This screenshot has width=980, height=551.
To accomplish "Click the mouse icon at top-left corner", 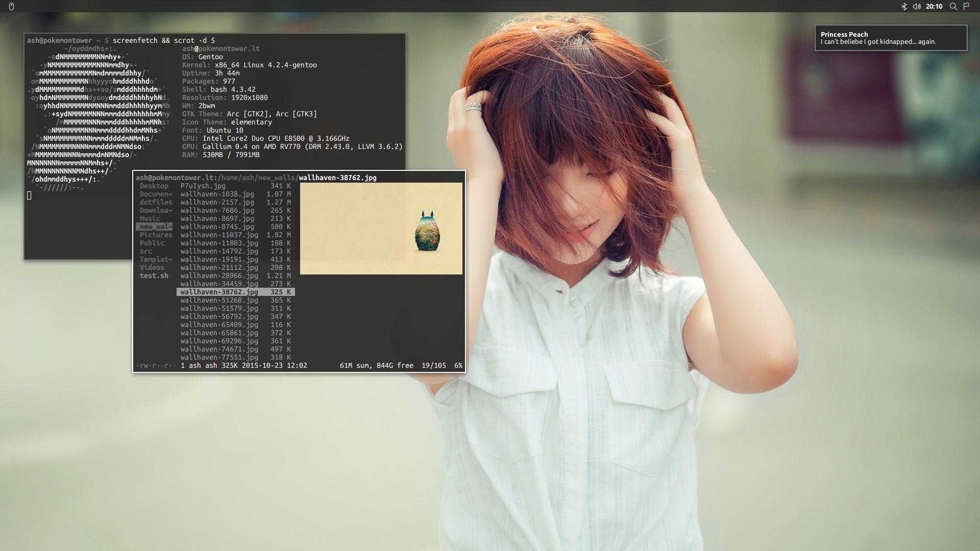I will click(11, 7).
